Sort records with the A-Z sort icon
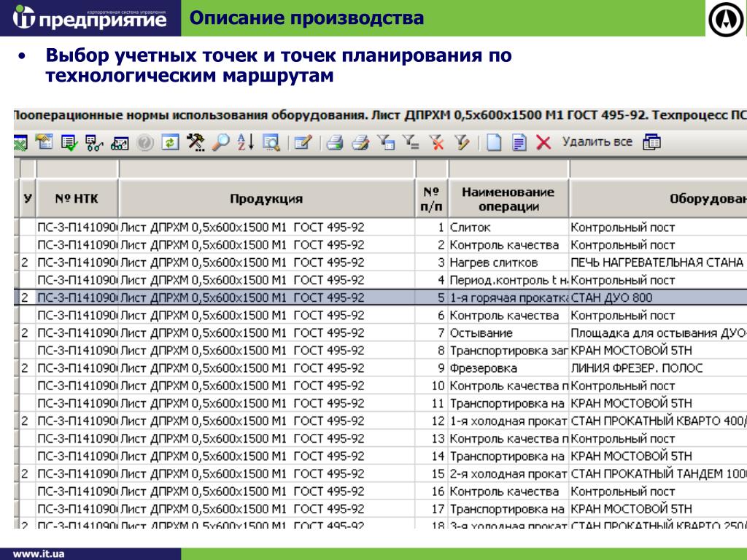This screenshot has width=747, height=560. pyautogui.click(x=245, y=143)
